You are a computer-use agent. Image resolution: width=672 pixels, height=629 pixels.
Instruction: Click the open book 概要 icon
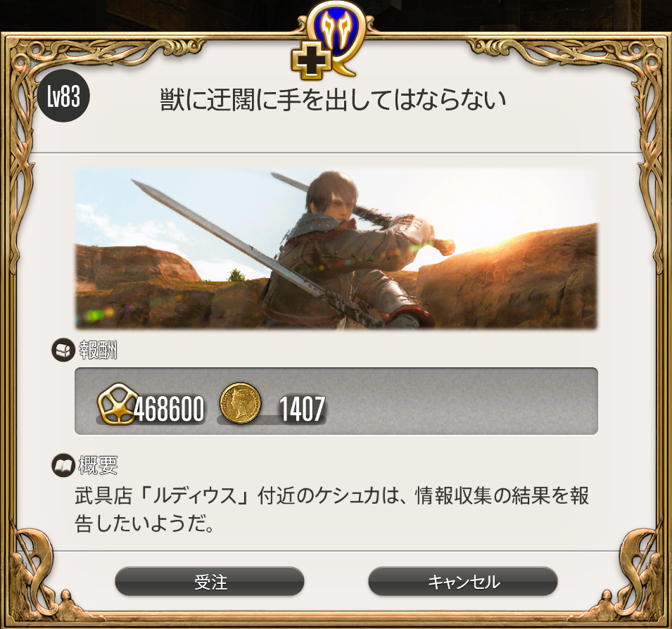coord(63,465)
